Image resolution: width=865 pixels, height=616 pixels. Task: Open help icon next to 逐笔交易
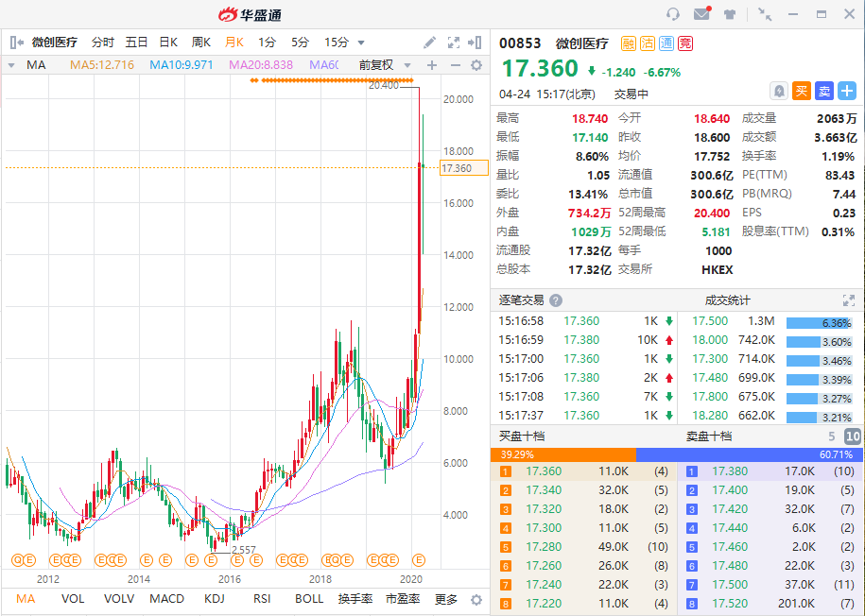pyautogui.click(x=556, y=300)
